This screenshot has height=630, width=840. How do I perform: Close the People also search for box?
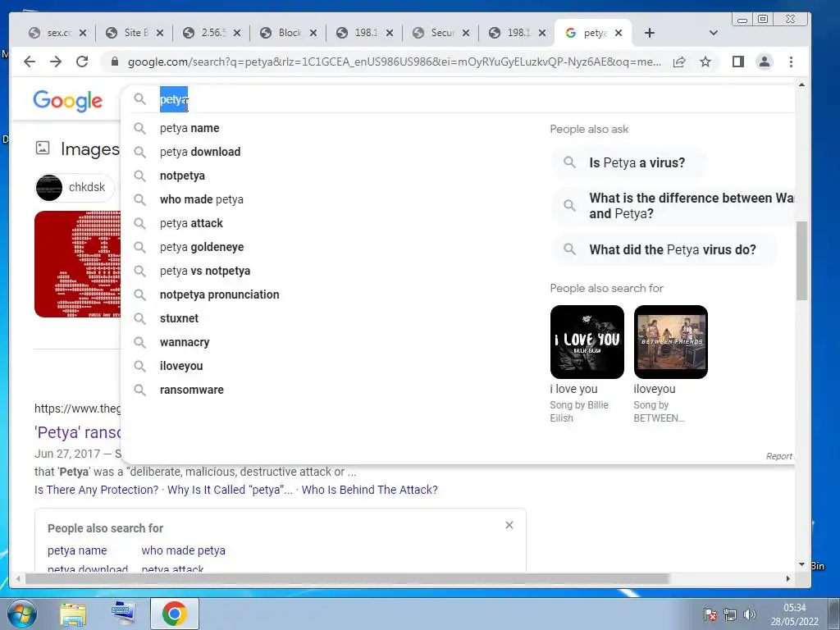(x=509, y=525)
